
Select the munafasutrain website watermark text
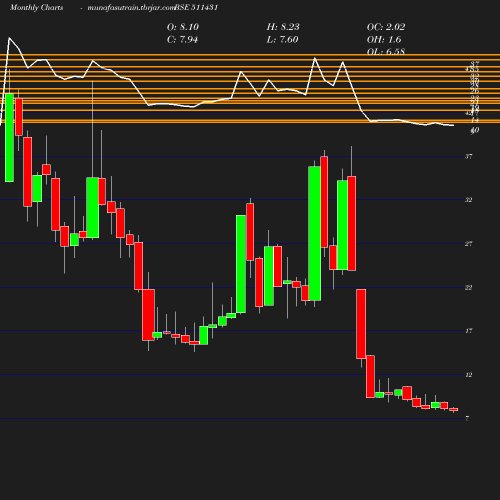tap(131, 8)
